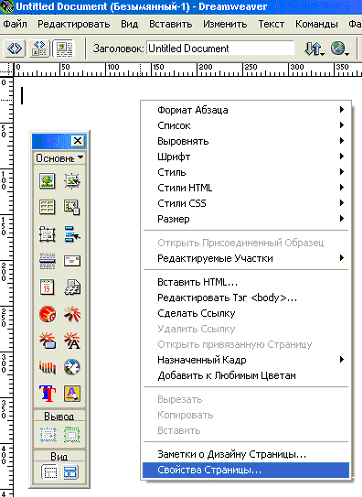Viewport: 362px width, 497px height.
Task: Insert a Flash Button object
Action: coord(47,341)
